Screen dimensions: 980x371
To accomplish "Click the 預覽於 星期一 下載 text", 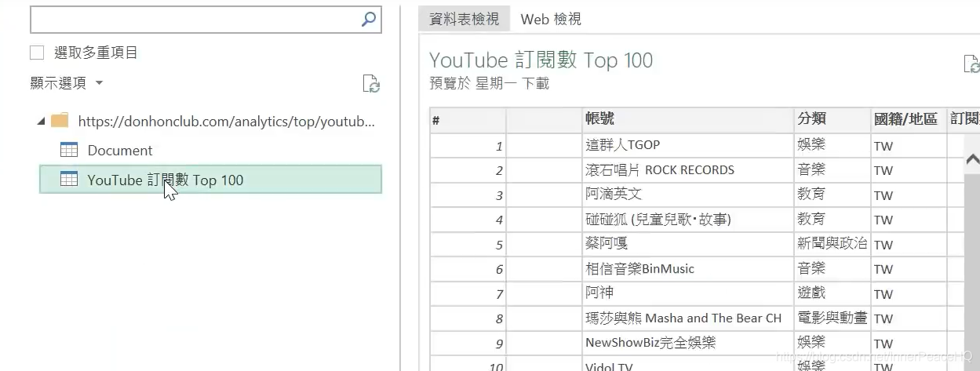I will point(489,83).
